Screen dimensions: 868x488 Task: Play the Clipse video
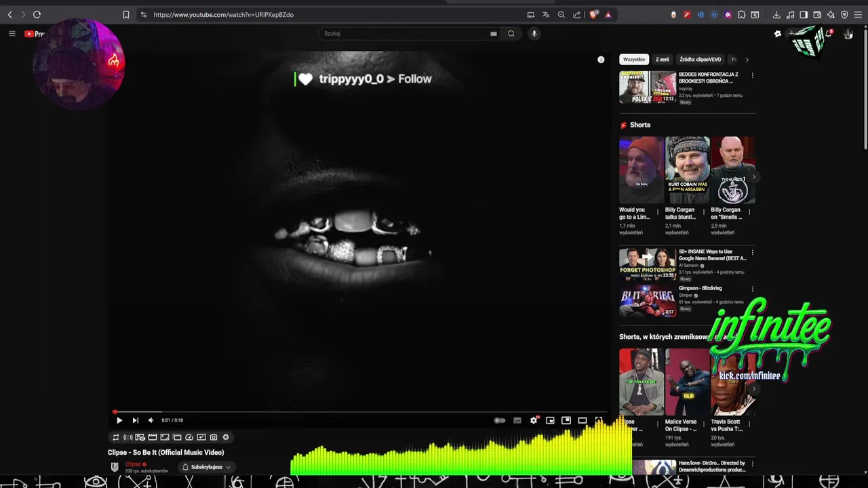pos(119,420)
